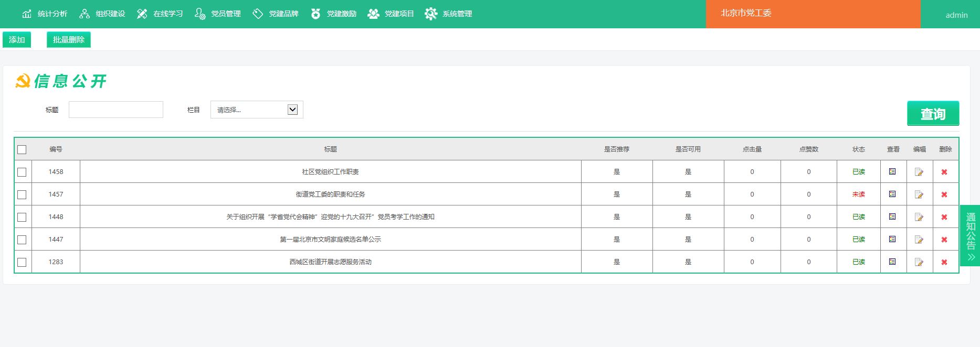Click the edit icon for row 1457

click(919, 194)
